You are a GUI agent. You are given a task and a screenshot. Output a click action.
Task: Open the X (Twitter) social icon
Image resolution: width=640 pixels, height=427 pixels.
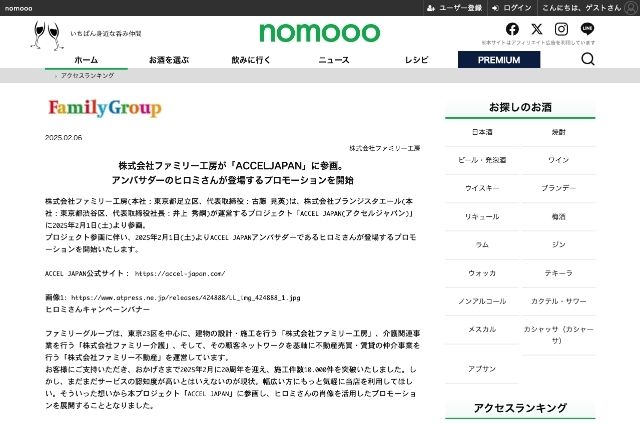click(538, 30)
